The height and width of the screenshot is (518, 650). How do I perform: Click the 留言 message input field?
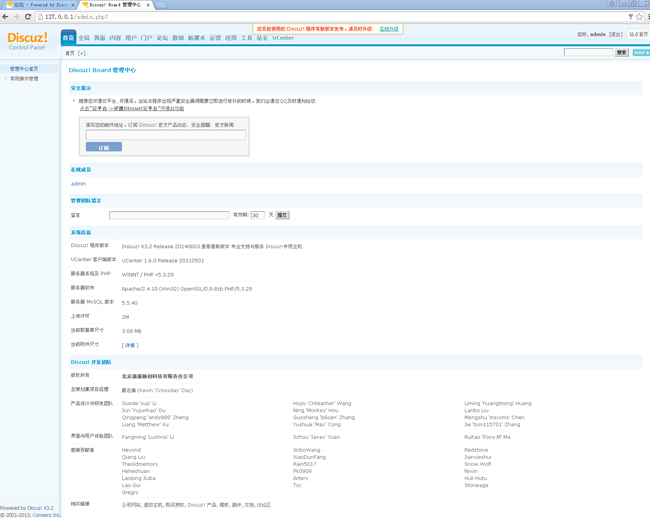click(x=168, y=215)
